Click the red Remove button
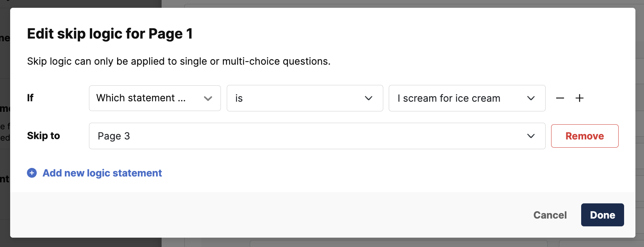 click(x=585, y=136)
